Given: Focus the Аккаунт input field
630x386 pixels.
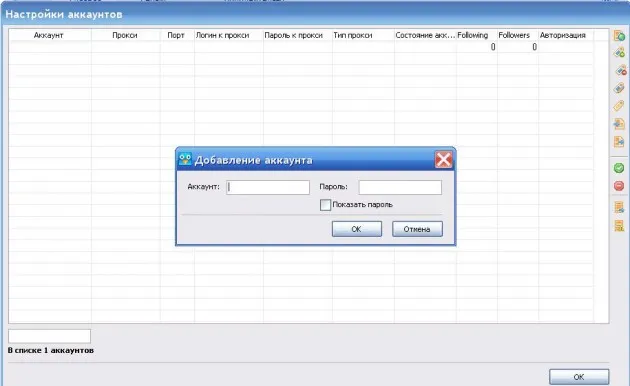Looking at the screenshot, I should click(268, 187).
